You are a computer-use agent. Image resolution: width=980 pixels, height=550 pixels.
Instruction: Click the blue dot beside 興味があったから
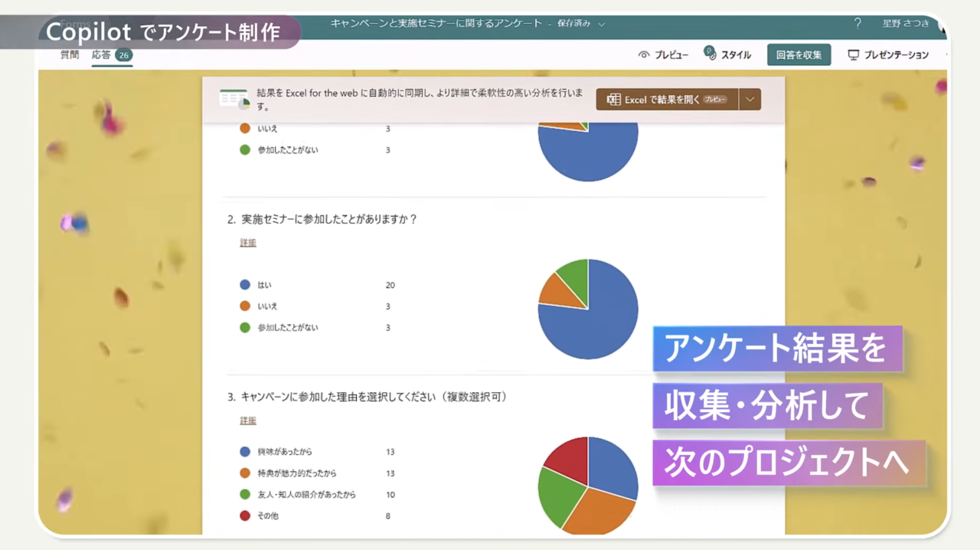click(245, 452)
